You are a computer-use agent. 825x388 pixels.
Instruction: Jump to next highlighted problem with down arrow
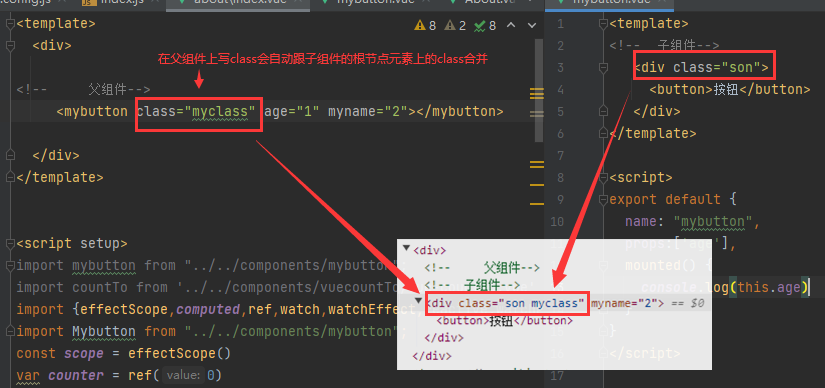click(532, 25)
